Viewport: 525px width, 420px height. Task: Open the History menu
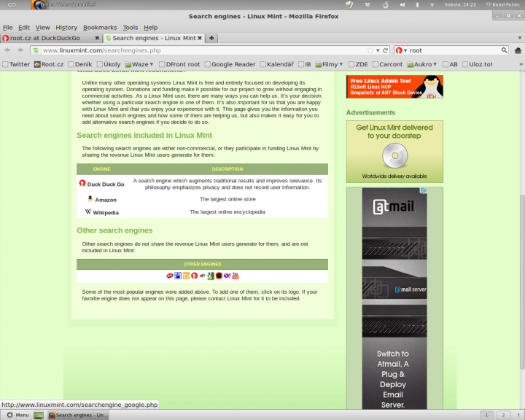tap(66, 28)
